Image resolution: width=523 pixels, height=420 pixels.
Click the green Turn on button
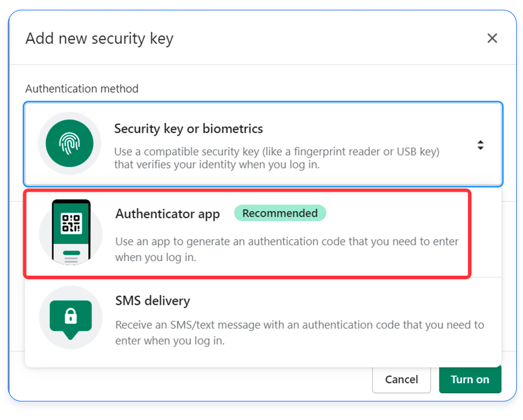click(x=470, y=379)
